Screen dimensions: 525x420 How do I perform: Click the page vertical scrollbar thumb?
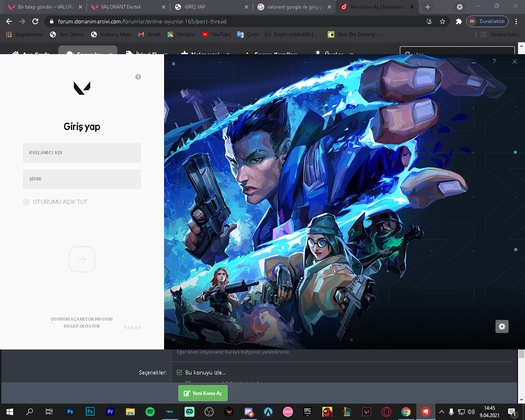[521, 354]
